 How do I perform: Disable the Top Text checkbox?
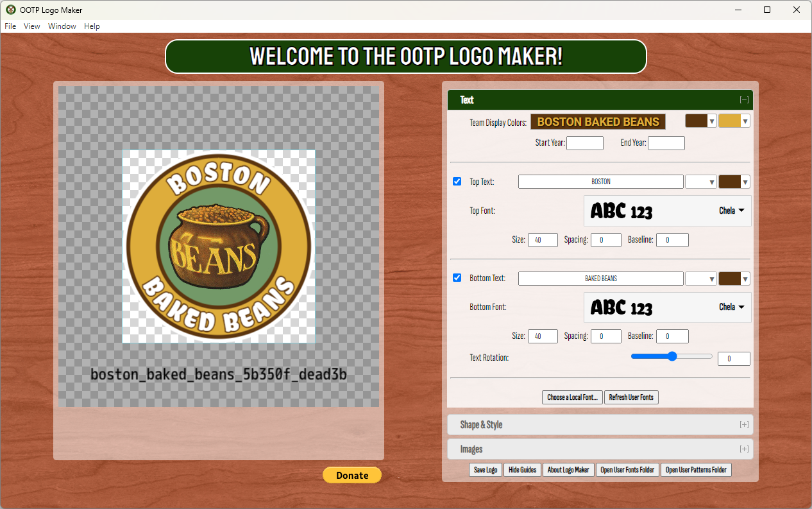pyautogui.click(x=457, y=181)
